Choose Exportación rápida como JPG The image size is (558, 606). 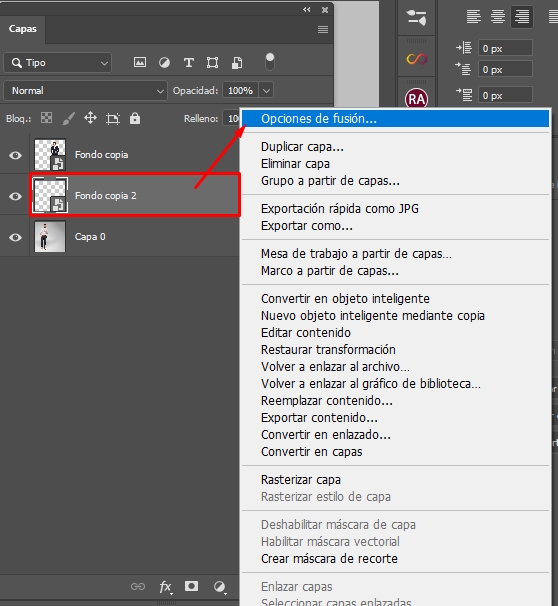[x=396, y=209]
